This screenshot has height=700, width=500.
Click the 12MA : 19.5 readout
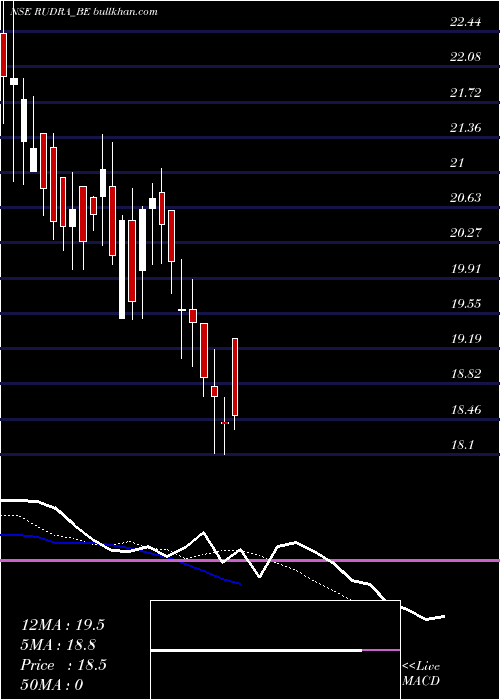pyautogui.click(x=63, y=625)
